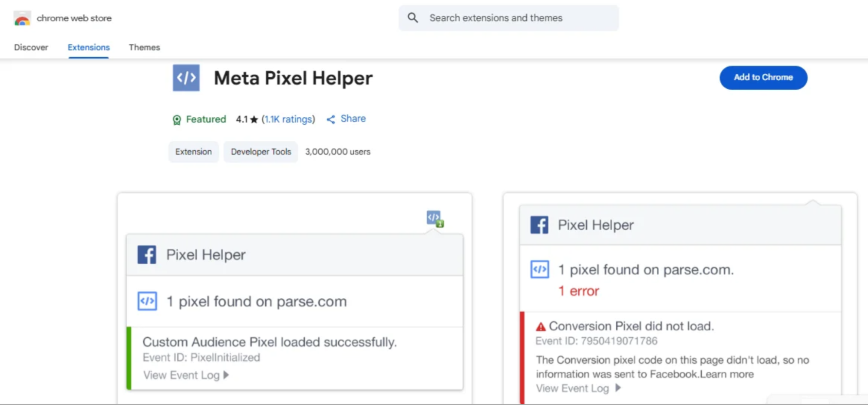The height and width of the screenshot is (405, 868).
Task: Focus the Search extensions and themes field
Action: click(508, 18)
